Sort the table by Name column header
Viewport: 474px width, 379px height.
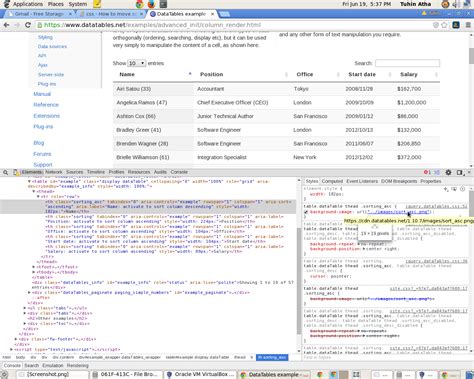(153, 75)
